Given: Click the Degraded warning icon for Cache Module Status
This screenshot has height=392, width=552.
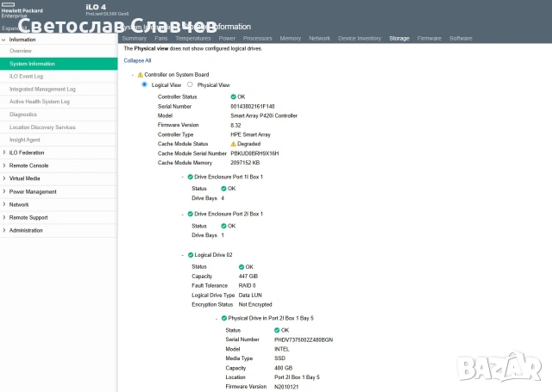Looking at the screenshot, I should point(233,144).
